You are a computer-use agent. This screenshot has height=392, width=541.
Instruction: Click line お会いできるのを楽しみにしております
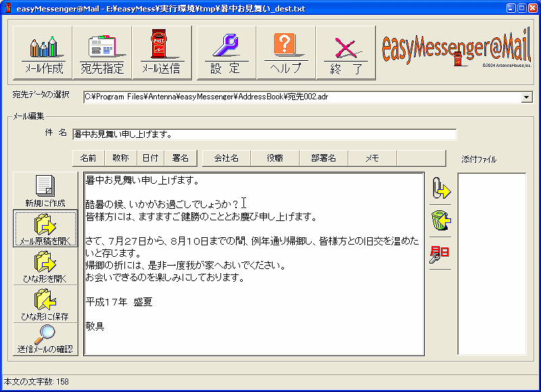point(165,278)
